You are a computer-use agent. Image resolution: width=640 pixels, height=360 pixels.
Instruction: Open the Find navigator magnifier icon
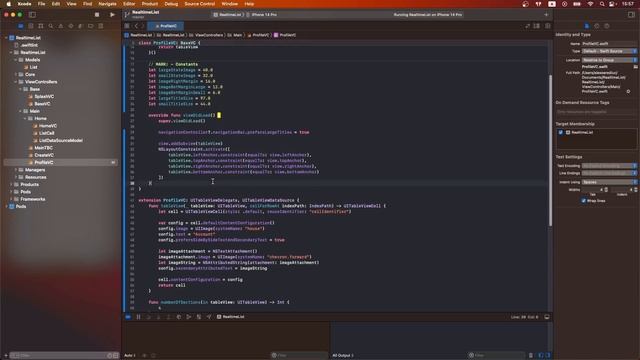51,26
